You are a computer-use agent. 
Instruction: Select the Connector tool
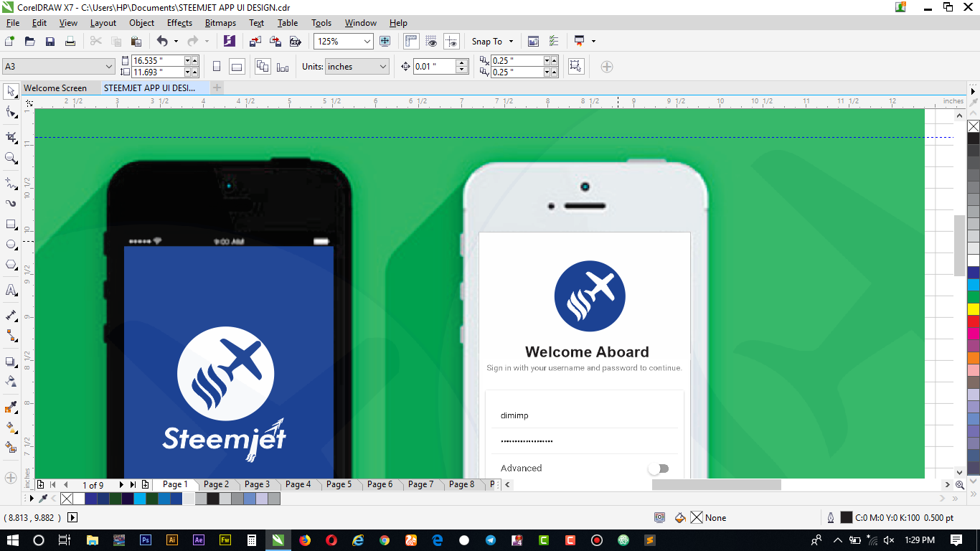(11, 336)
